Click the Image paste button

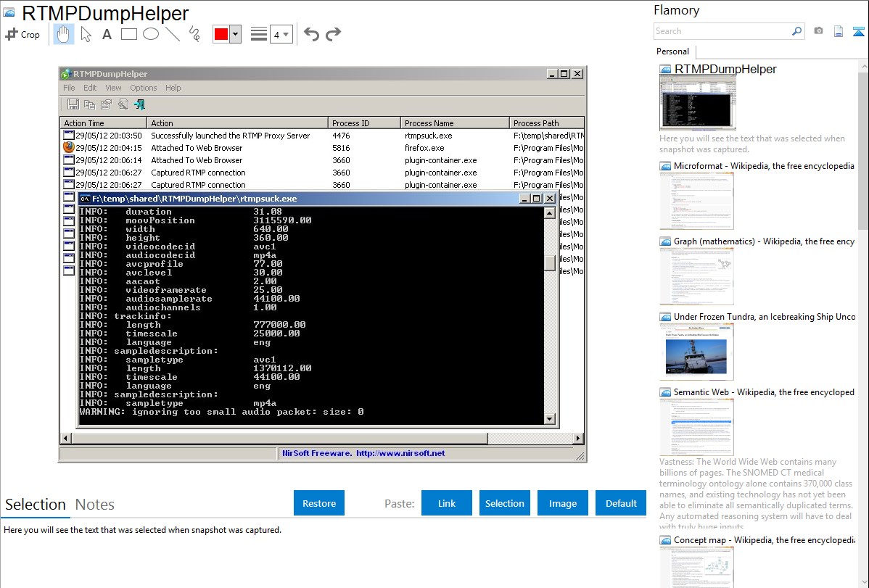point(563,503)
